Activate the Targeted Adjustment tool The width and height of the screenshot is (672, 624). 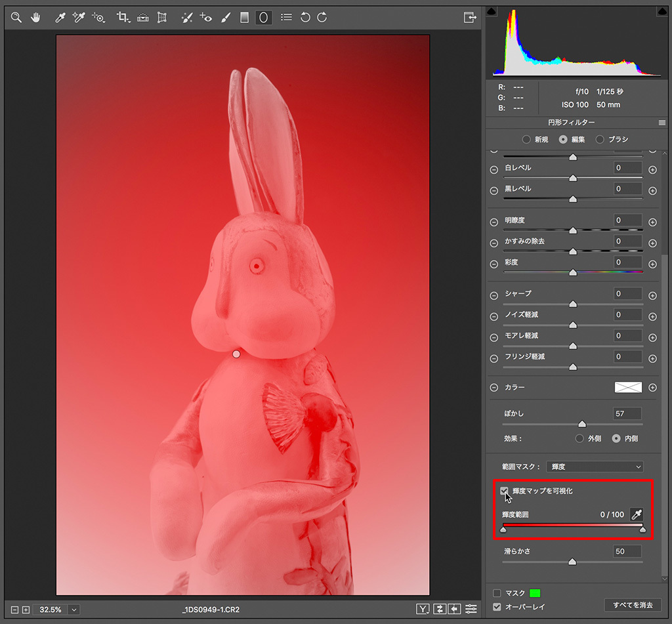coord(98,18)
